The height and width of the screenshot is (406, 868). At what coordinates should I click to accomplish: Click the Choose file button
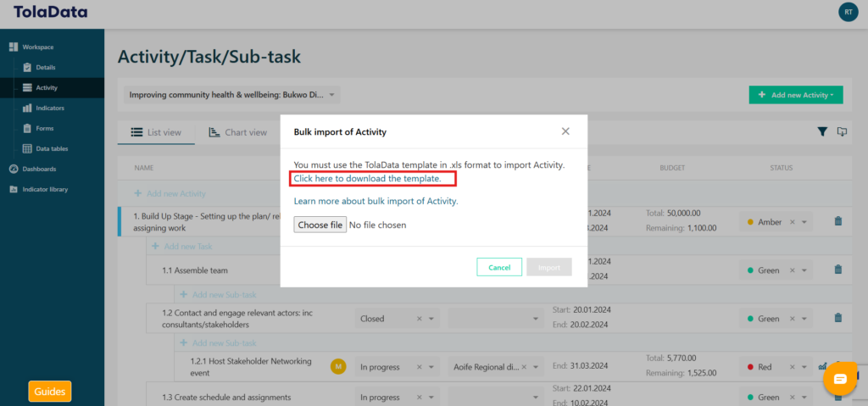click(320, 225)
